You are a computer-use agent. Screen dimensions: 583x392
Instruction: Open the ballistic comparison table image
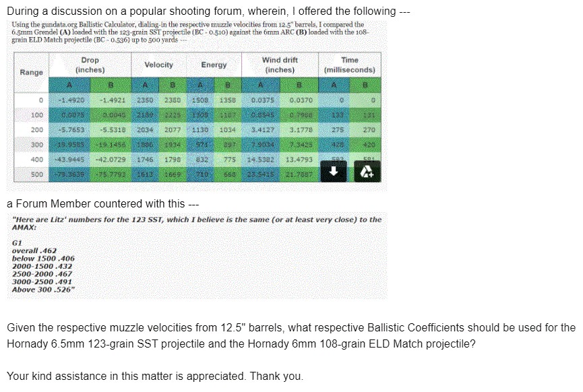(197, 106)
